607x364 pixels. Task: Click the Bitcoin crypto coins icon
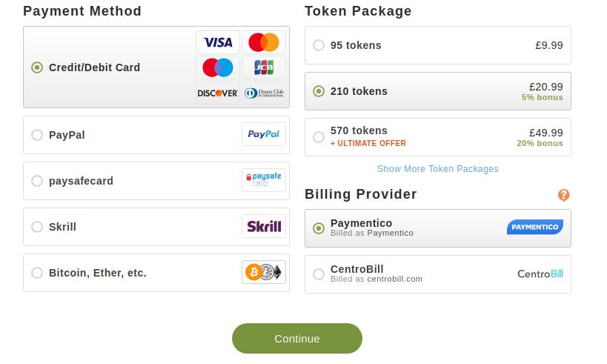pos(264,273)
